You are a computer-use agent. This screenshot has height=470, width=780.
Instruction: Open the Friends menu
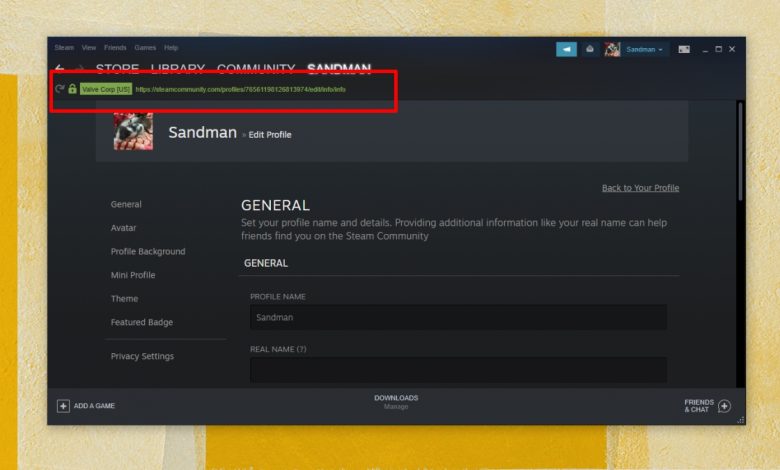(115, 48)
